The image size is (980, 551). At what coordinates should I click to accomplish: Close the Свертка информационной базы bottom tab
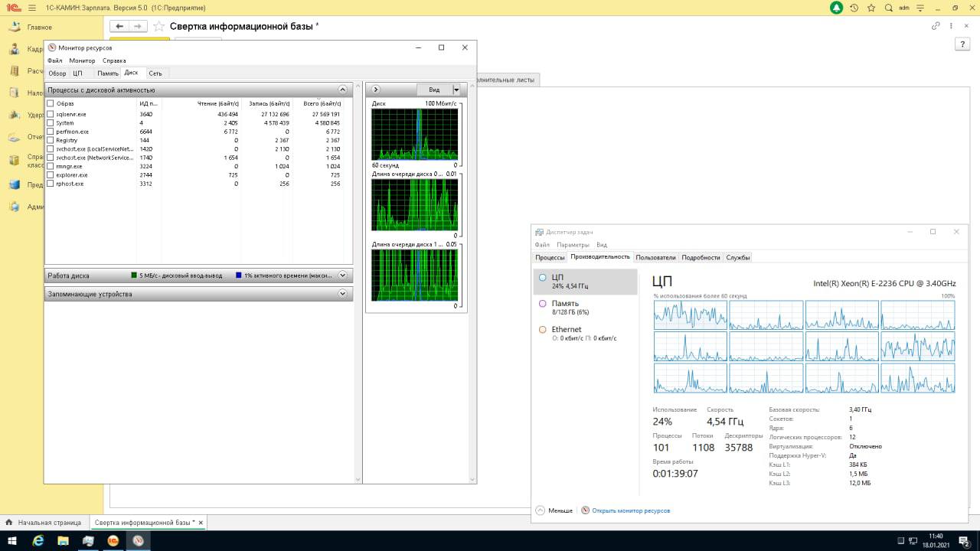pos(201,523)
